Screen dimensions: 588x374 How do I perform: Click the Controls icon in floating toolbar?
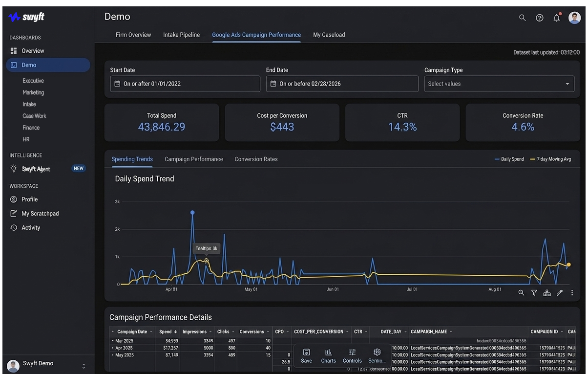[352, 352]
